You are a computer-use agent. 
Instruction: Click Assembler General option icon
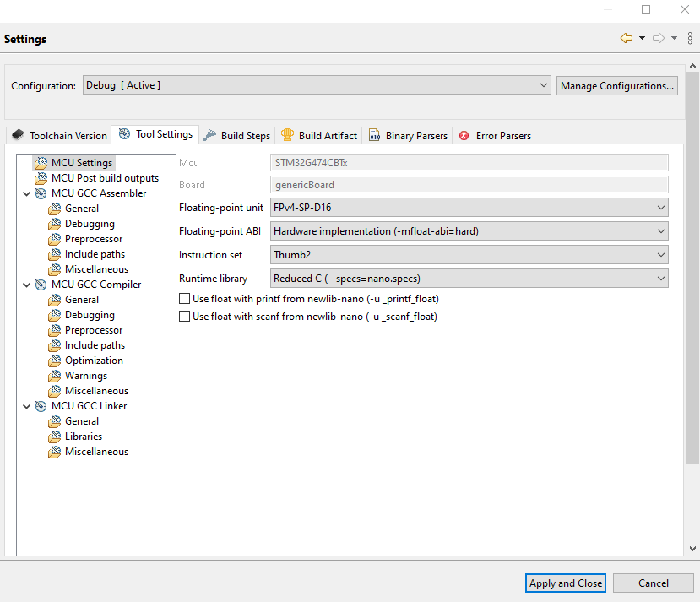click(x=55, y=209)
